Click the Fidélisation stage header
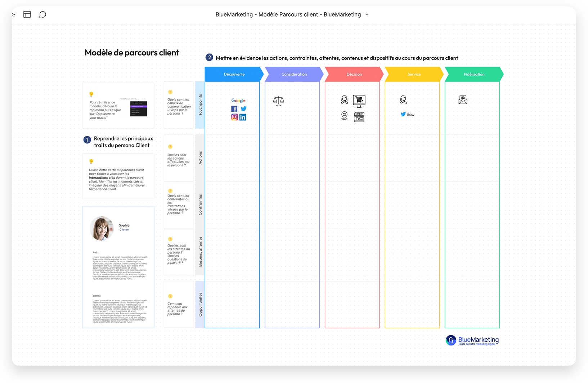 474,74
